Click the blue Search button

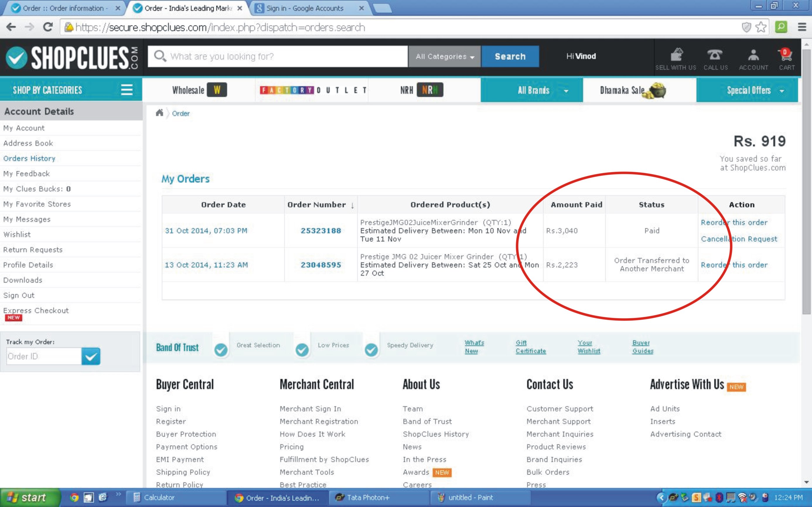click(510, 56)
